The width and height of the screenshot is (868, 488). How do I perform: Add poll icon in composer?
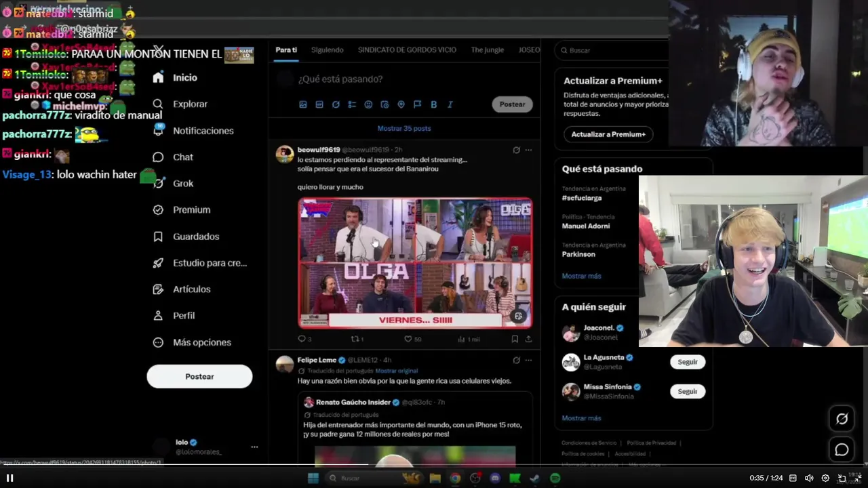tap(352, 104)
